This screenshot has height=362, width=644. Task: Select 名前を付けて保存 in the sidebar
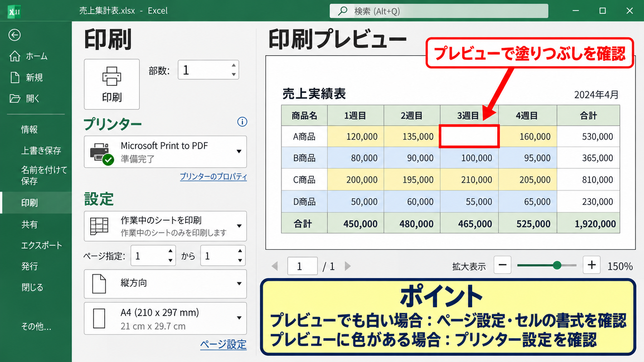44,175
